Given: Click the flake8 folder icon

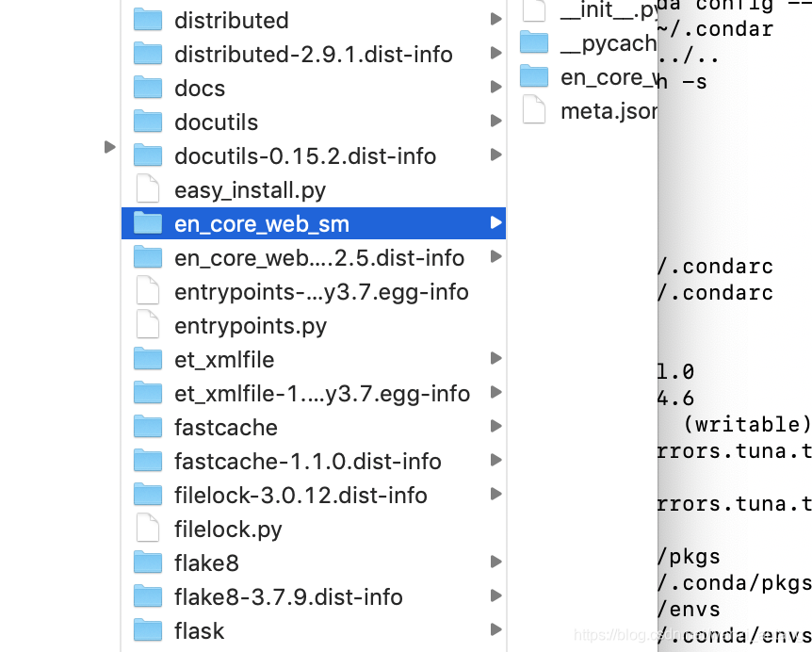Looking at the screenshot, I should (x=148, y=562).
